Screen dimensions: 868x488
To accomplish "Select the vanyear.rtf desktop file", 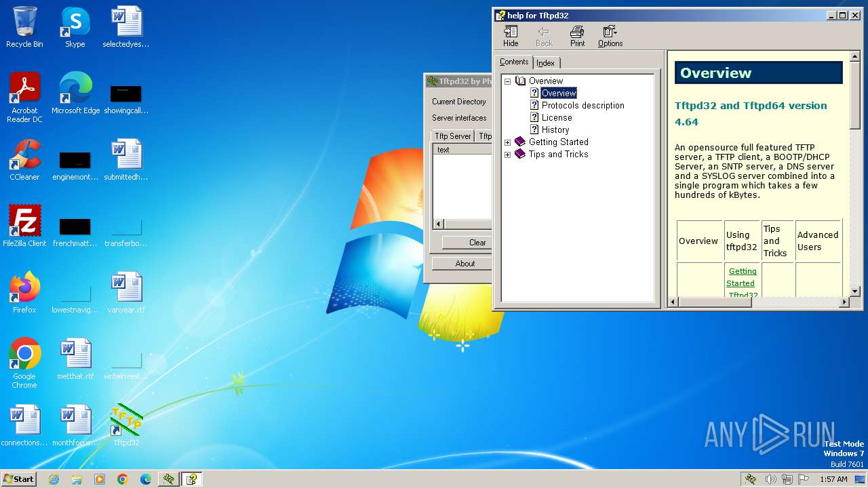I will tap(126, 293).
